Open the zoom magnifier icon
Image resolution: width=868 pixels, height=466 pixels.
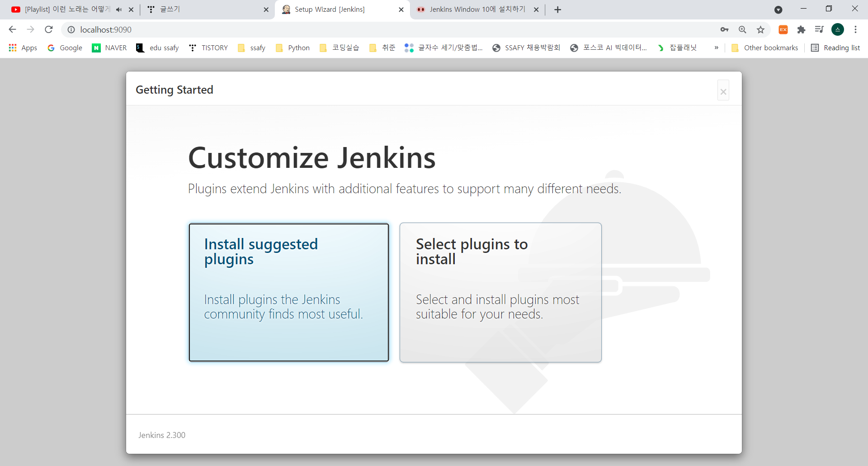[x=742, y=29]
